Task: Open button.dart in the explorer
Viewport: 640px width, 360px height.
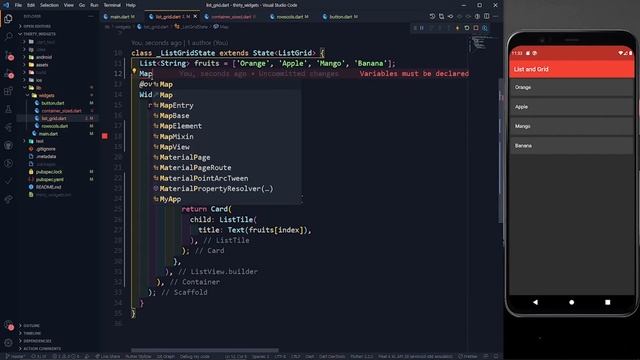Action: pyautogui.click(x=53, y=103)
